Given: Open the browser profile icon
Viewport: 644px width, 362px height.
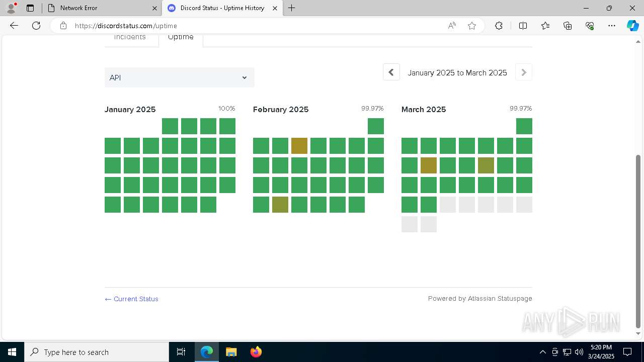Looking at the screenshot, I should (x=11, y=8).
